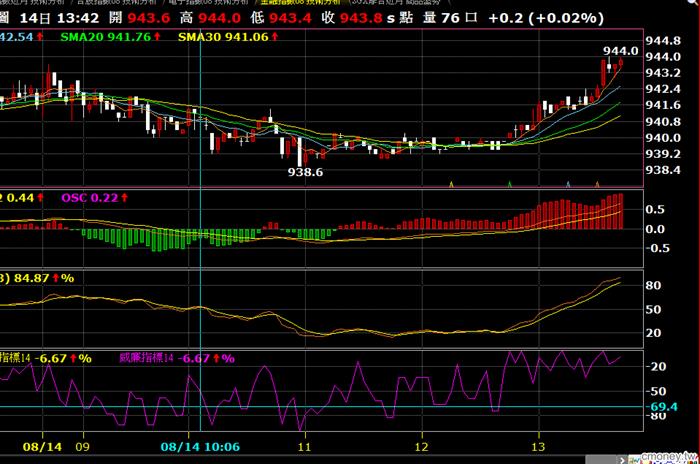Viewport: 700px width, 464px height.
Task: Click the cyan 08/14 10:06 time label
Action: [x=200, y=447]
